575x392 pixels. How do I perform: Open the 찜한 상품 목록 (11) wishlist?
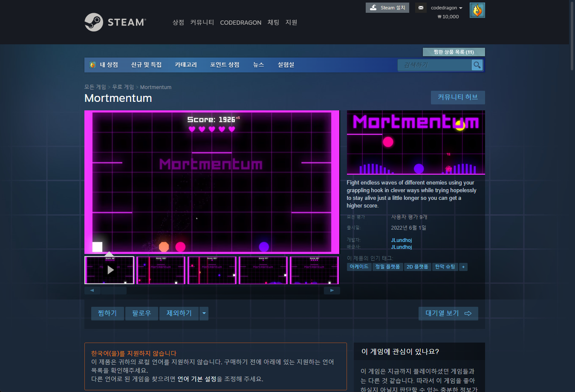454,52
